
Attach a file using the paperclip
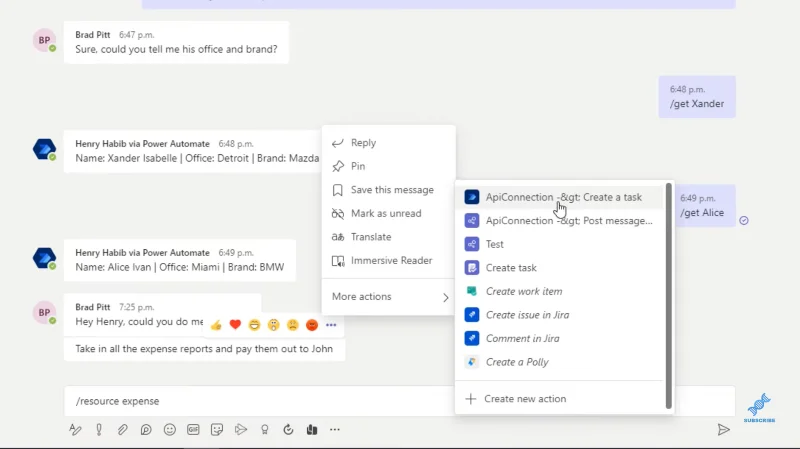122,430
